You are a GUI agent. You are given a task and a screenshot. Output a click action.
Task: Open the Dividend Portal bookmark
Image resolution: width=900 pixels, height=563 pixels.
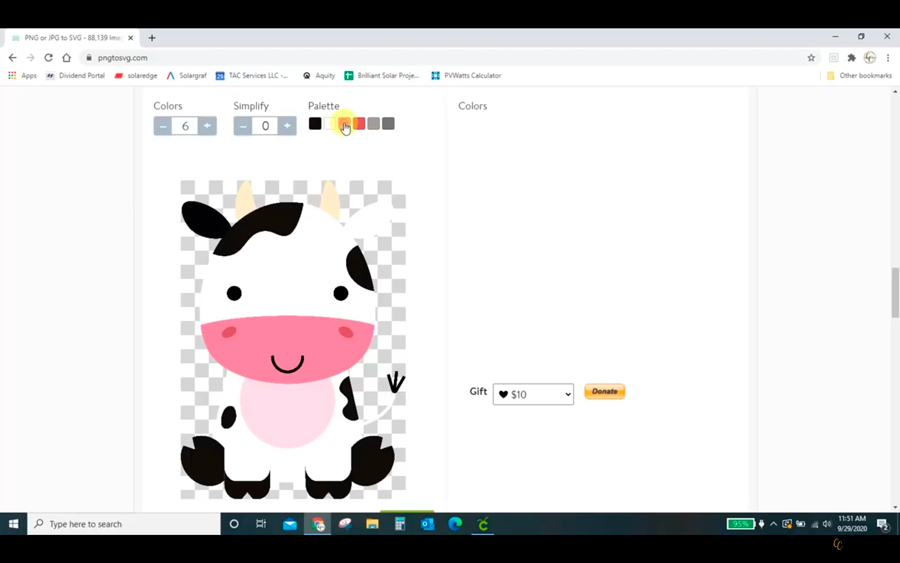point(75,75)
